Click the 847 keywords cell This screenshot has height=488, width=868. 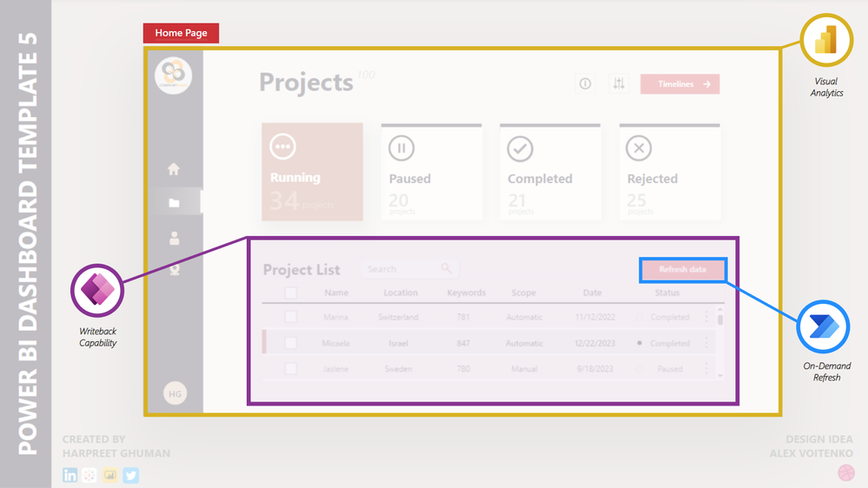(463, 343)
